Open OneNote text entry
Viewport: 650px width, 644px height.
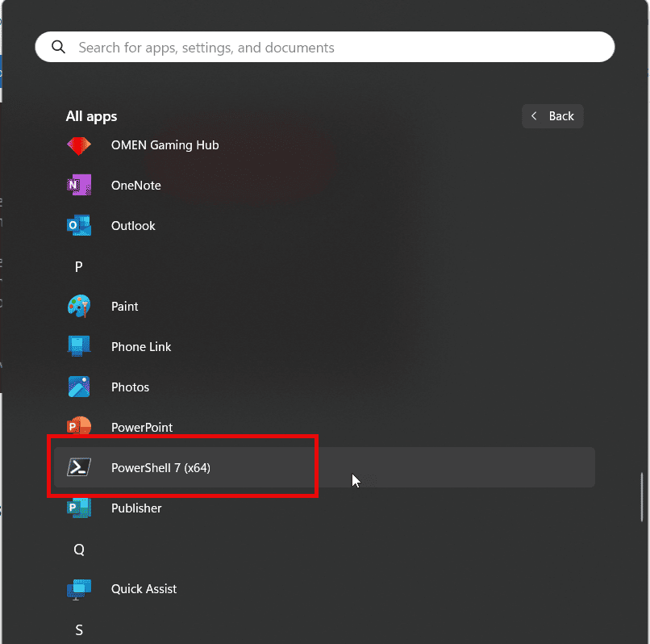(x=136, y=185)
